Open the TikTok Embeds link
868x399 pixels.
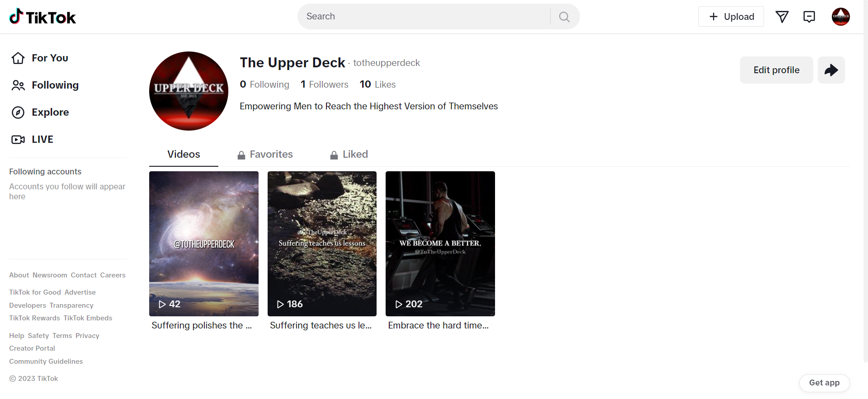[88, 318]
